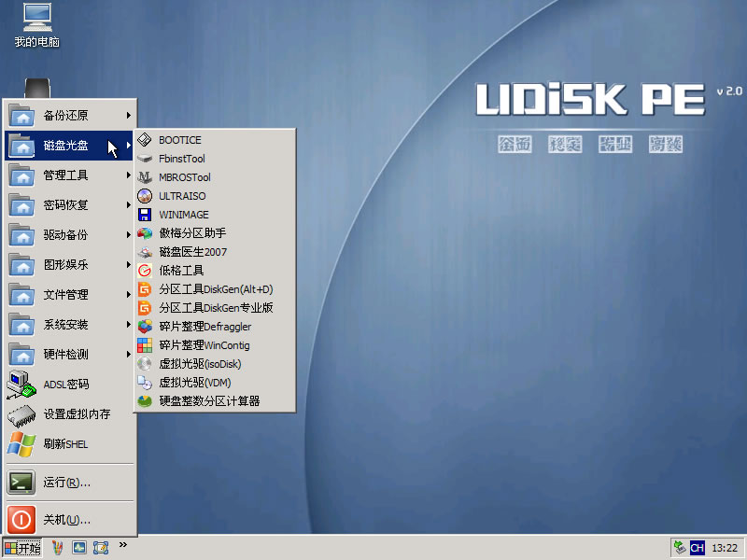The image size is (747, 560).
Task: Open 傲梅分区助手 icon
Action: point(145,233)
